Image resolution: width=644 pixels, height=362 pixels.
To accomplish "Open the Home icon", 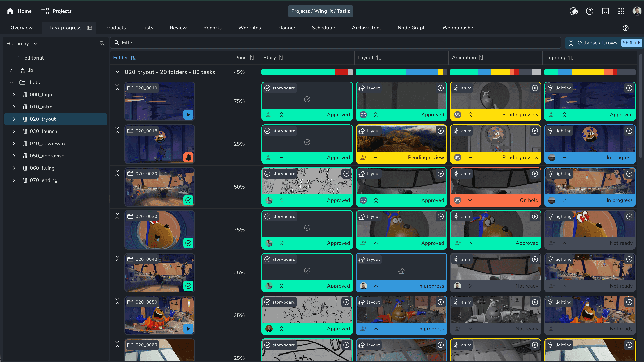I will tap(10, 11).
